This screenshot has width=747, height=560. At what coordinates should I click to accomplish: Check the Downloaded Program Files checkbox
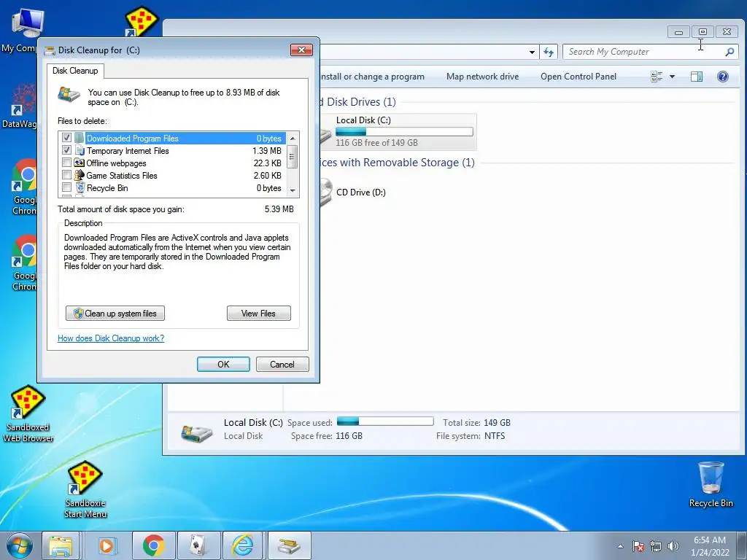(66, 138)
